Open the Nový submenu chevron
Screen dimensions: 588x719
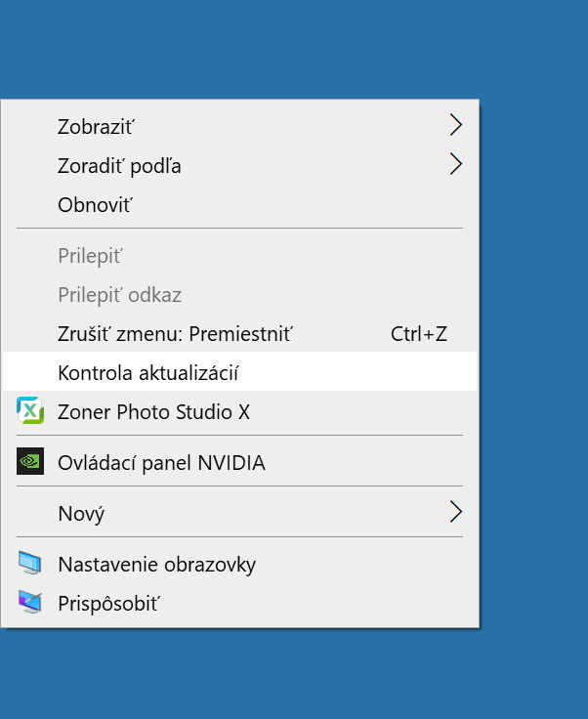[x=455, y=513]
